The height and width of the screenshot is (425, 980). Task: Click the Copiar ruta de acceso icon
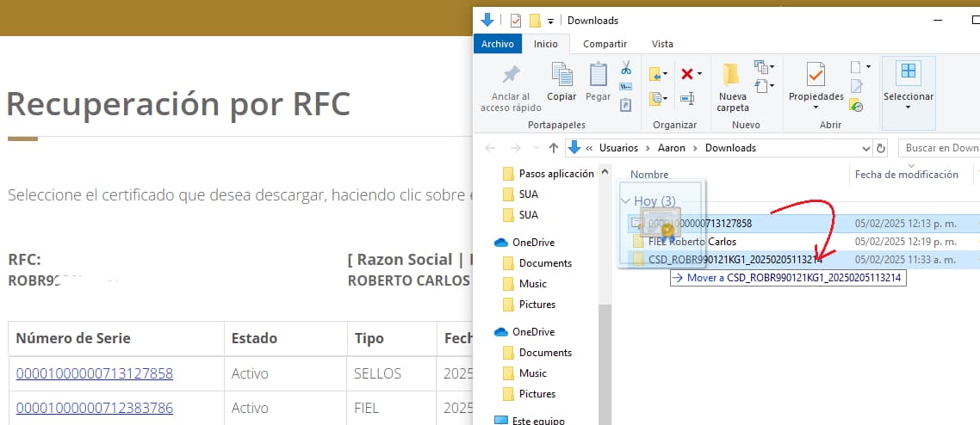pos(625,87)
